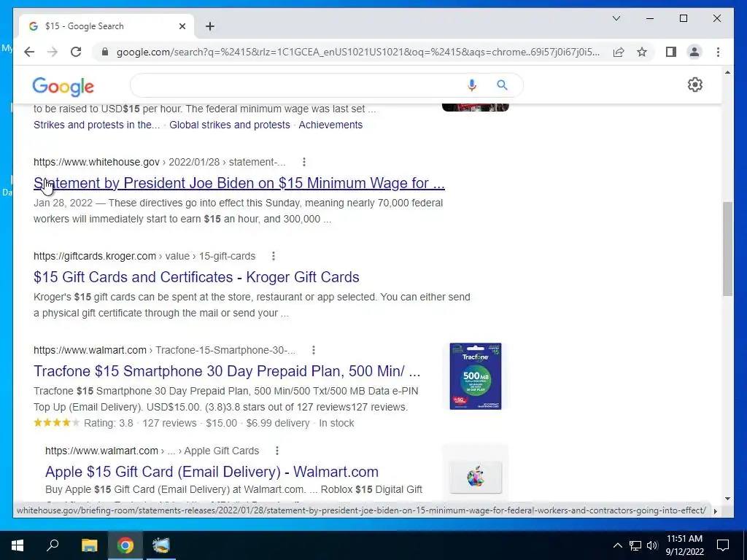This screenshot has width=747, height=560.
Task: Click the address bar URL text
Action: 358,52
